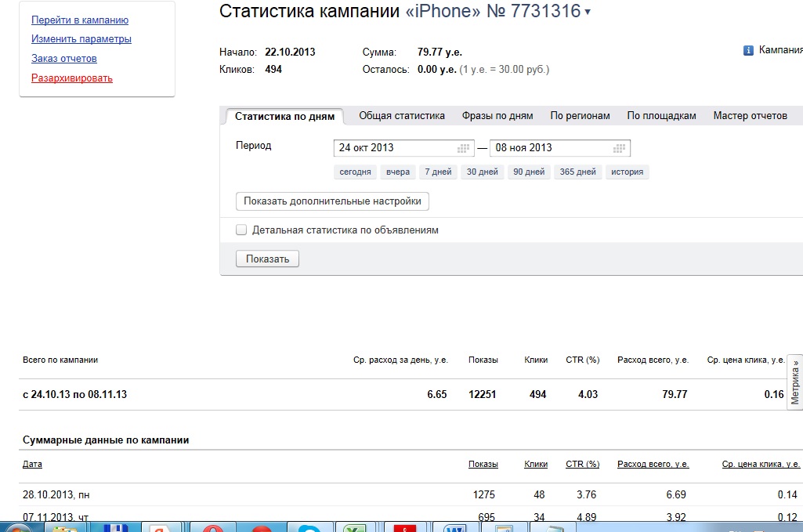
Task: Open the Фразы по дням tab
Action: 497,116
